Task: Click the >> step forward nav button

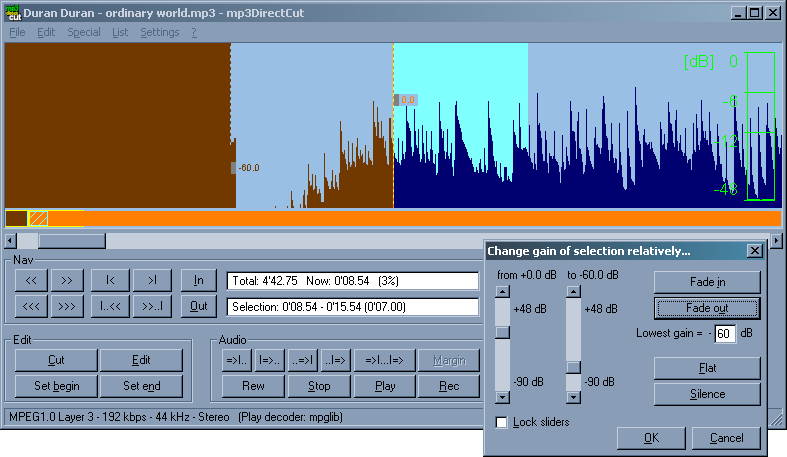Action: (x=66, y=280)
